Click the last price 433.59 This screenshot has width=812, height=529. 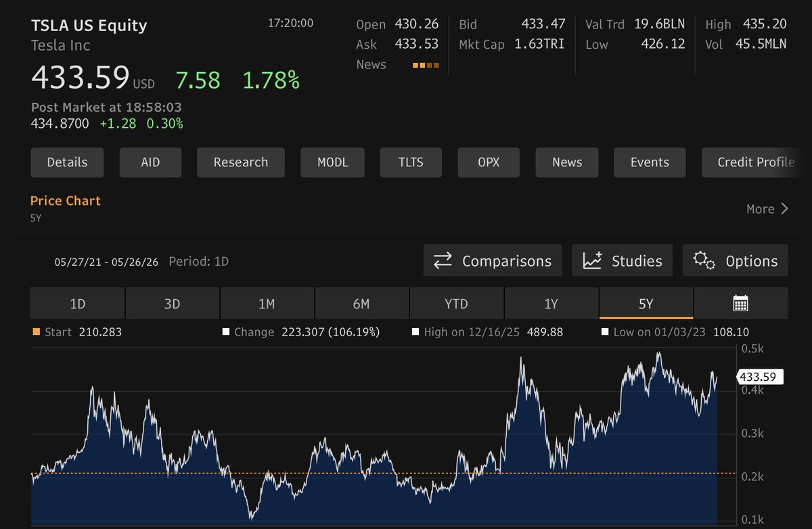click(81, 78)
